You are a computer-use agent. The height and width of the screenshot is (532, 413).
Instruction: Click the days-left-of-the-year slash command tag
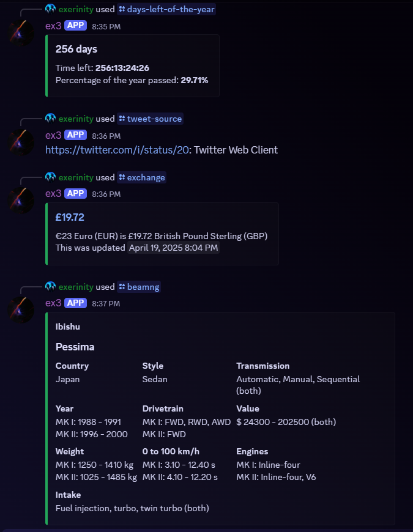[x=166, y=9]
